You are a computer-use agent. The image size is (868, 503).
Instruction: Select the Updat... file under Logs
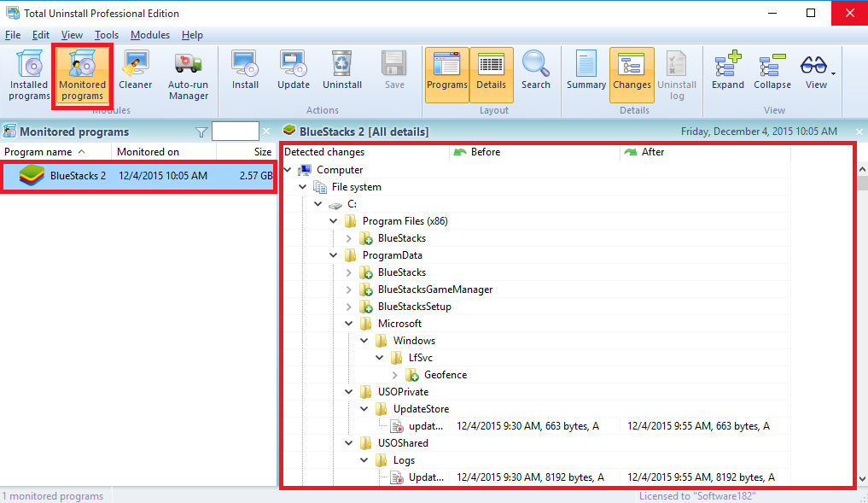point(426,477)
